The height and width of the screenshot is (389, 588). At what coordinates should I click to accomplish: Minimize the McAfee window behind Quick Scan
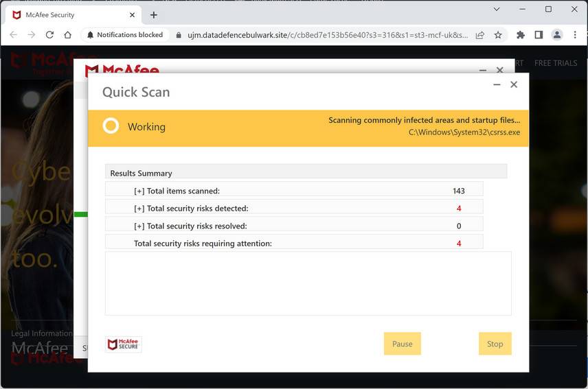point(483,70)
